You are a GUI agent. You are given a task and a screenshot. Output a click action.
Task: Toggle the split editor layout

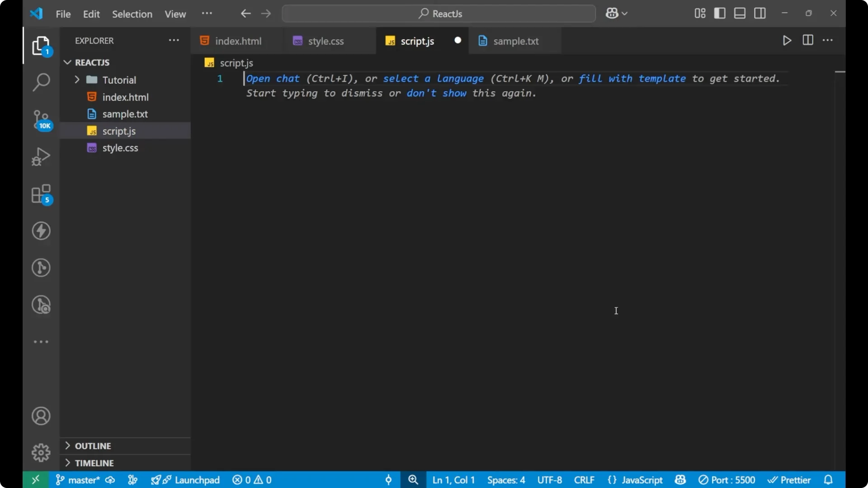(808, 40)
